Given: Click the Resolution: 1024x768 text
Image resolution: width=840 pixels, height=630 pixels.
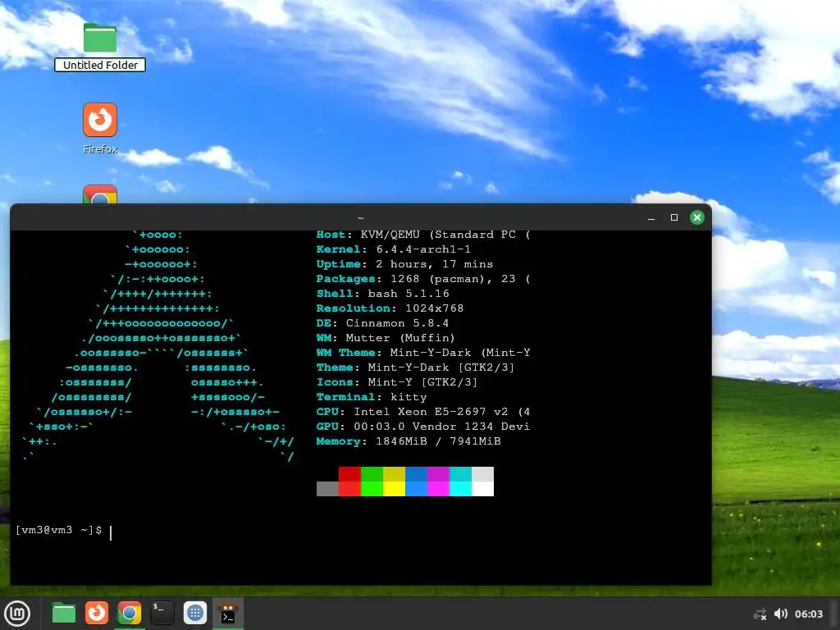Looking at the screenshot, I should [x=390, y=308].
